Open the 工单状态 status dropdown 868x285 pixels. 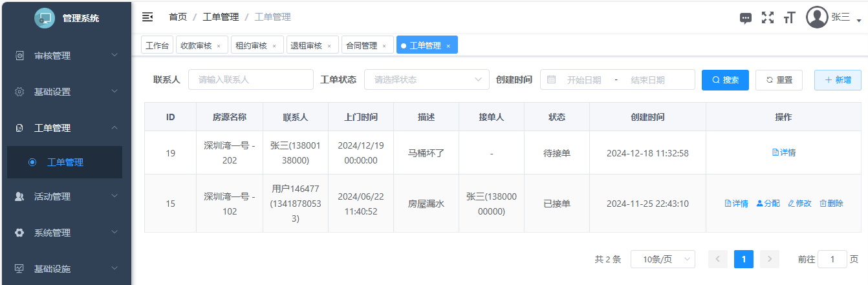click(x=427, y=79)
